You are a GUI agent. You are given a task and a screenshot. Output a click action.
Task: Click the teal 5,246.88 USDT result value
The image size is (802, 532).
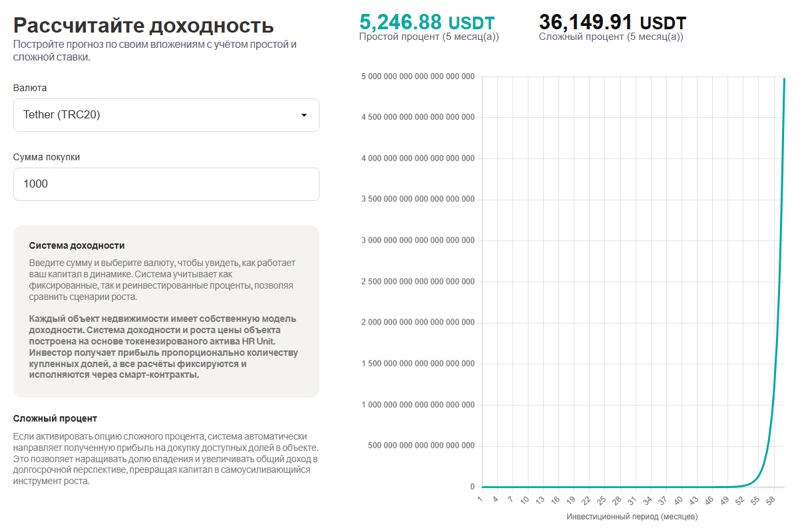tap(426, 21)
